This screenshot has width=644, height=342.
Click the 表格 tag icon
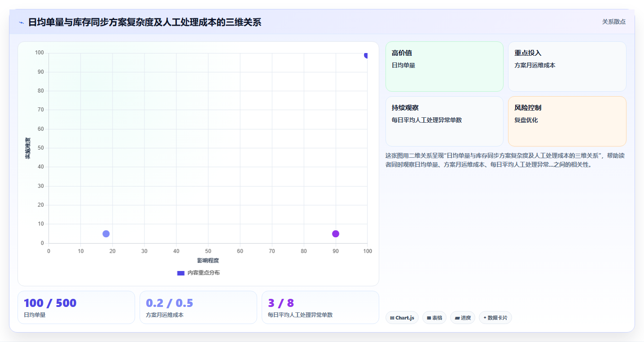tap(429, 318)
